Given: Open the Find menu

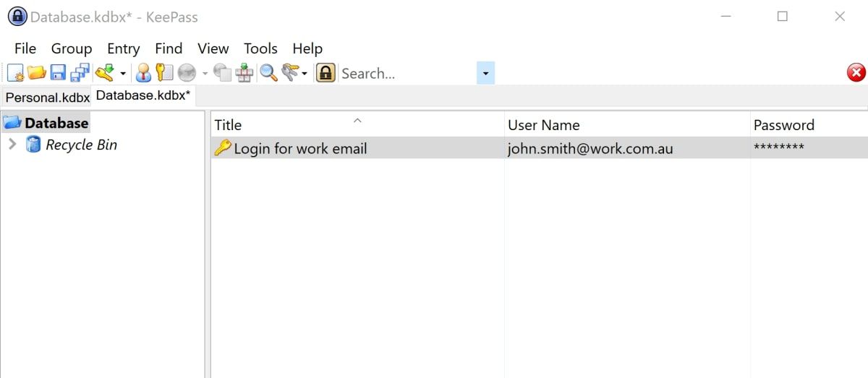Looking at the screenshot, I should coord(169,48).
